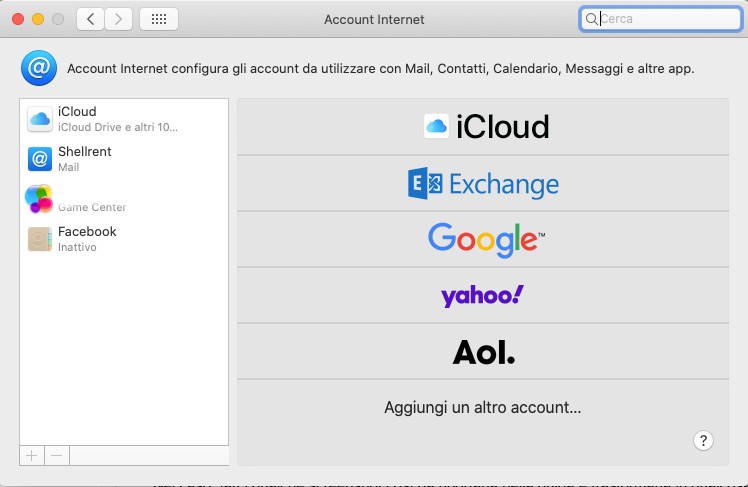The image size is (748, 487).
Task: Click the search magnifier icon
Action: coord(591,19)
